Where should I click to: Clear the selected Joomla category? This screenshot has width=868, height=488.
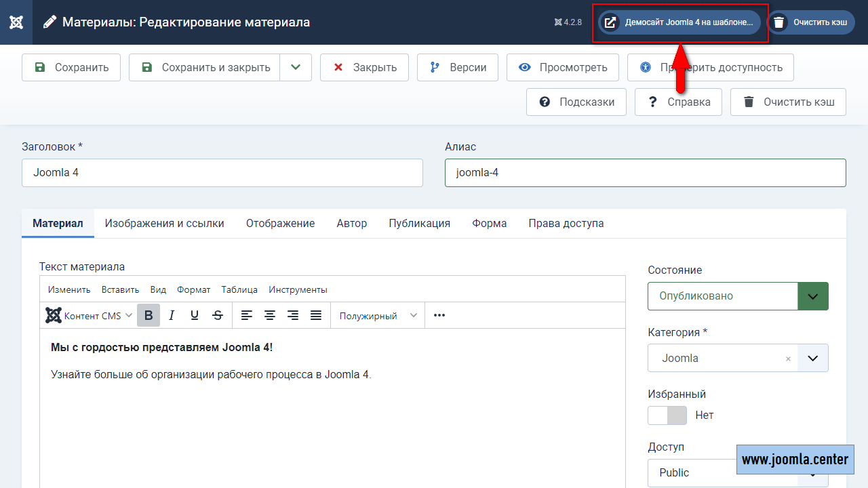[x=788, y=359]
